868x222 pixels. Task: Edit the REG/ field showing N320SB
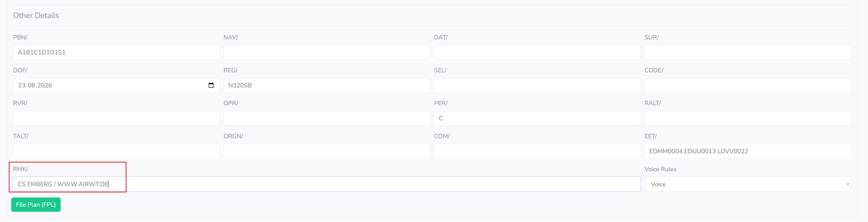point(326,85)
